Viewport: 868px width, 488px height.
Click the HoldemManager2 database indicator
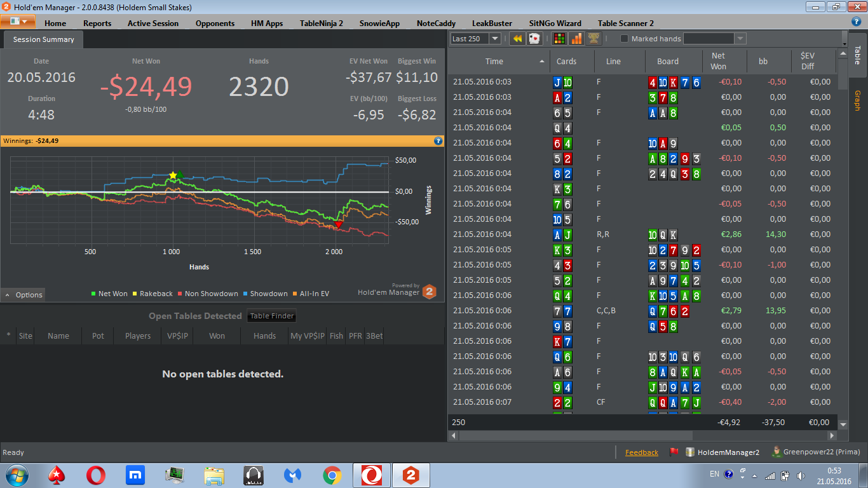(x=722, y=452)
